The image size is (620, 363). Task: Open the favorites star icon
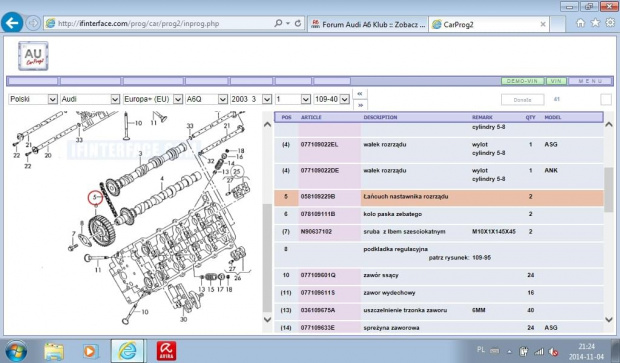coord(595,23)
